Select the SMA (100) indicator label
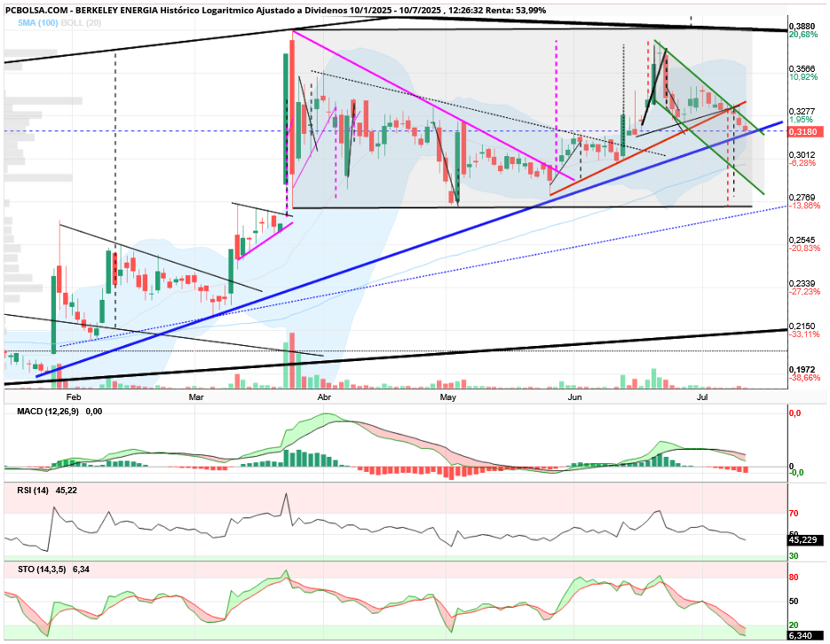This screenshot has width=830, height=644. click(38, 23)
